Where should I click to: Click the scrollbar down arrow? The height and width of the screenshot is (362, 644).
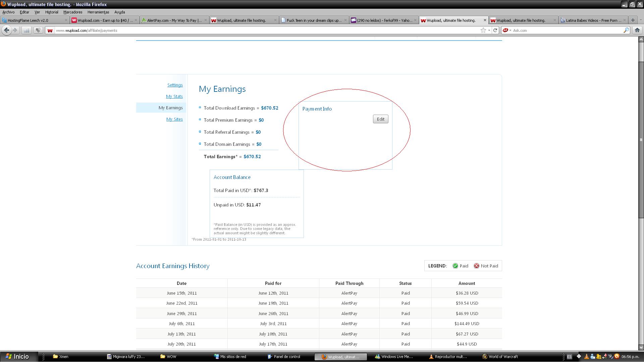641,348
